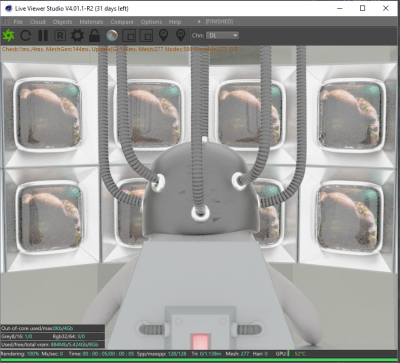Screen dimensions: 400x363
Task: Toggle clay mode sphere icon
Action: [112, 35]
